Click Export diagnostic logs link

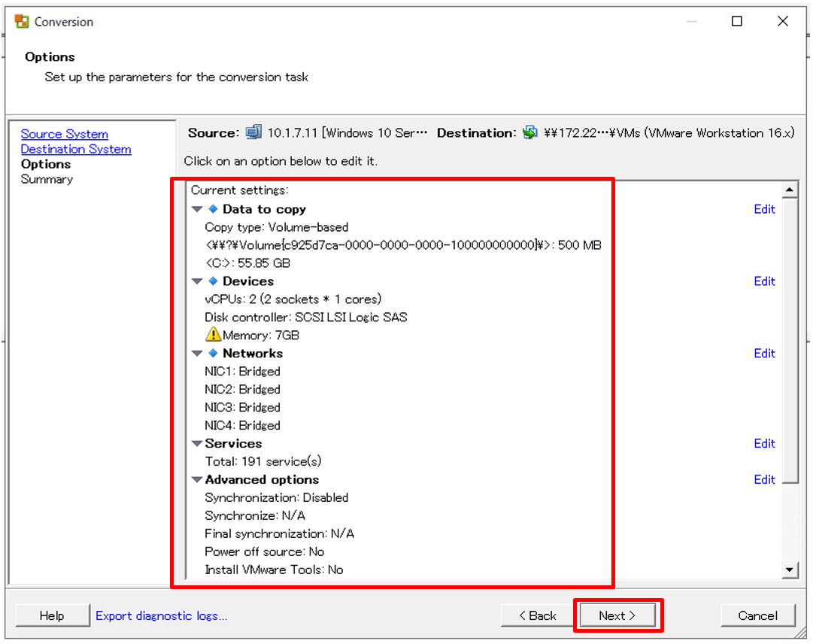tap(161, 615)
